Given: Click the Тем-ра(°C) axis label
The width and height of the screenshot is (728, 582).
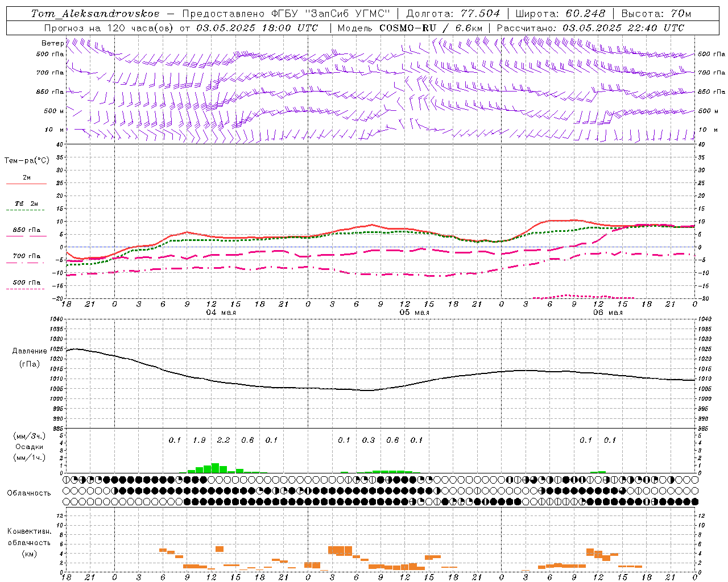Looking at the screenshot, I should (27, 161).
